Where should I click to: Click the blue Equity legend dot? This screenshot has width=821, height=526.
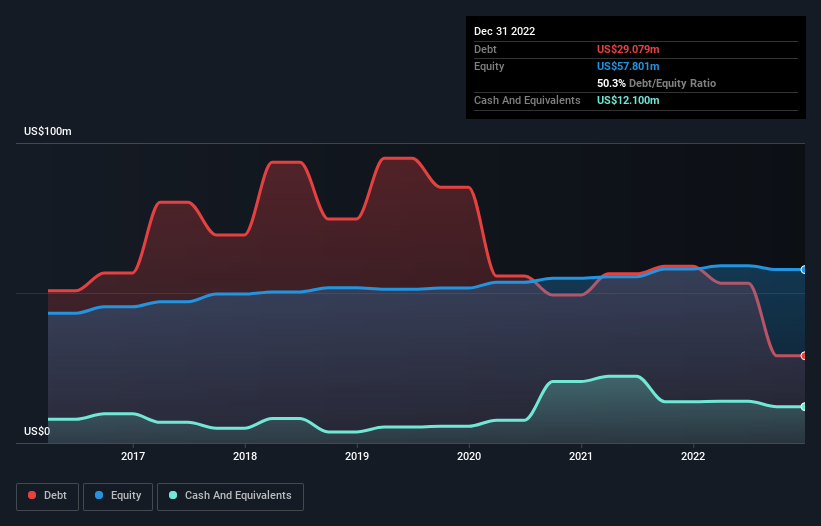(x=99, y=495)
